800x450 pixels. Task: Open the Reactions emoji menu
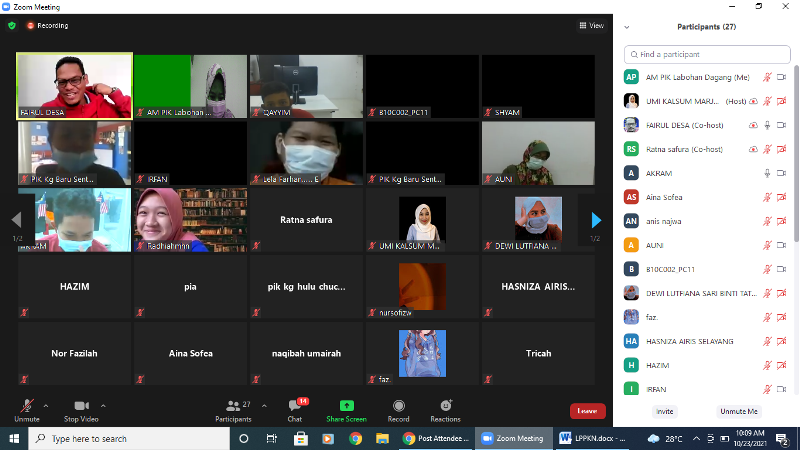point(445,411)
